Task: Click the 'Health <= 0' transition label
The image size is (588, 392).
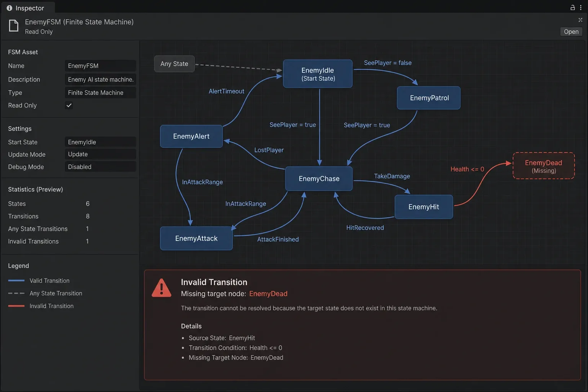Action: (x=467, y=169)
